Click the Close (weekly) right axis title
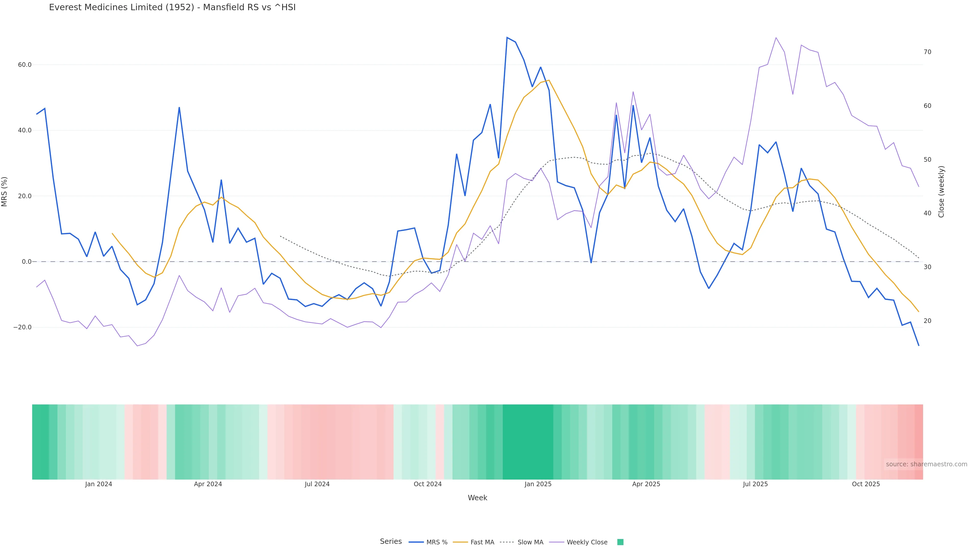 coord(941,192)
